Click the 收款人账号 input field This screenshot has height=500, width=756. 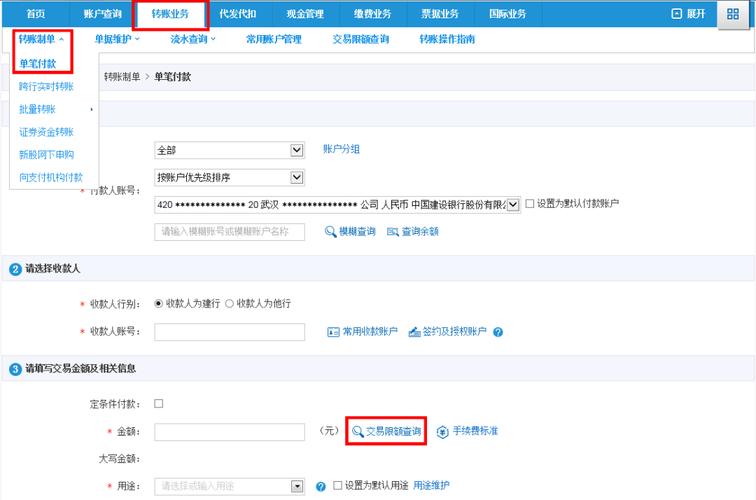point(230,332)
